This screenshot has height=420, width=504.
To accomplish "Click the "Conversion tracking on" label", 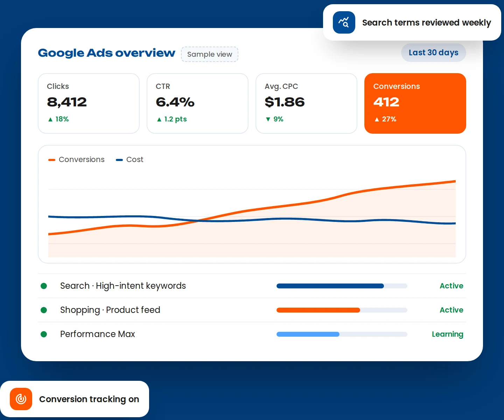I will pyautogui.click(x=89, y=399).
